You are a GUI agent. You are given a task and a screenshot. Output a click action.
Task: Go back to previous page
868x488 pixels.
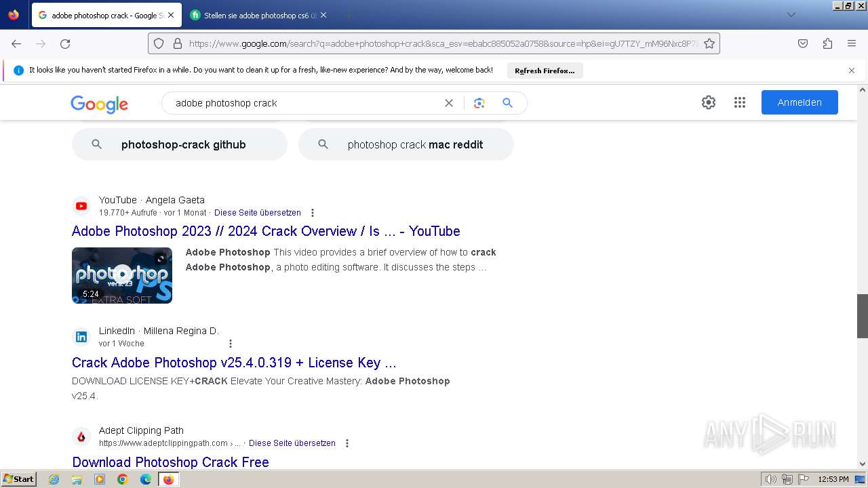point(16,43)
